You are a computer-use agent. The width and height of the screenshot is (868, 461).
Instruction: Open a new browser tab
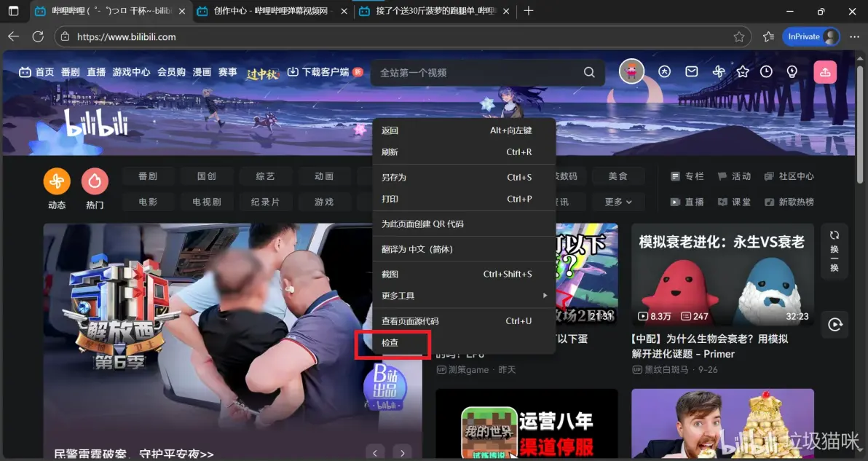coord(528,10)
